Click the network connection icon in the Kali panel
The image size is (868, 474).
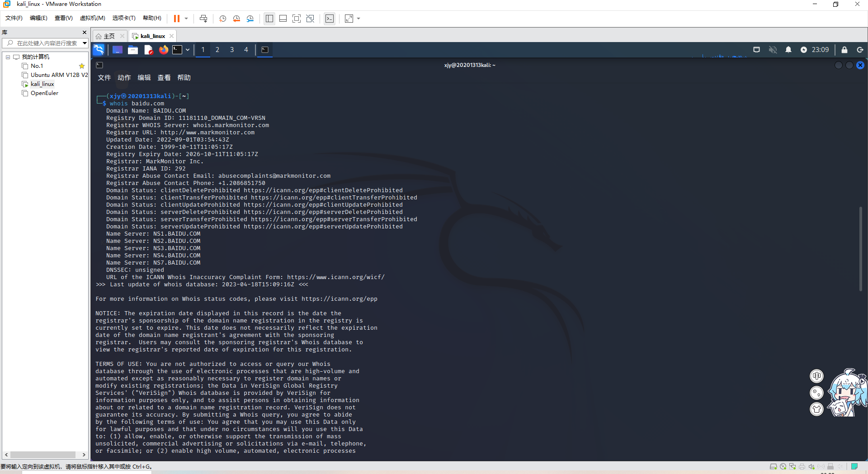(756, 50)
